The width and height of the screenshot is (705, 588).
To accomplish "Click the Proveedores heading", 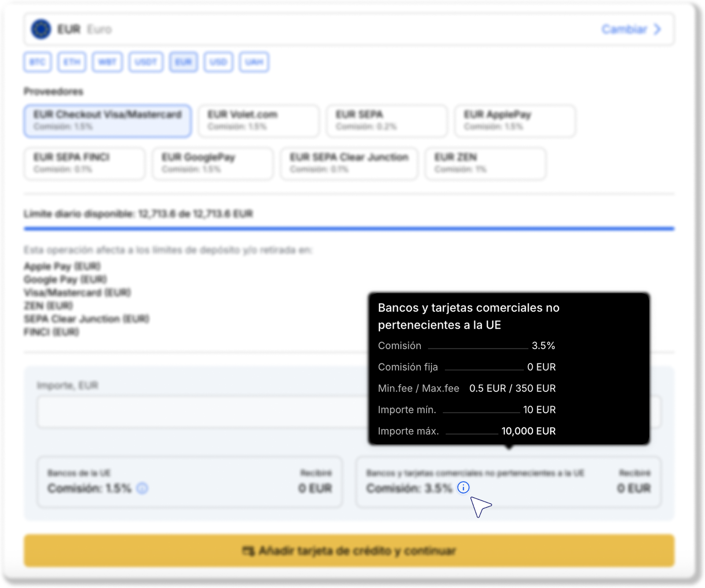I will (54, 92).
